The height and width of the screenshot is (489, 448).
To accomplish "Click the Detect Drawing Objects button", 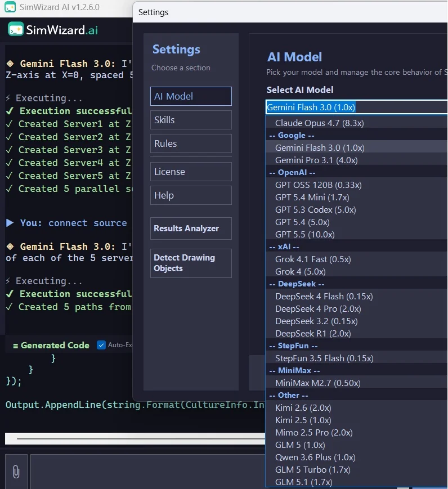I will (x=191, y=263).
